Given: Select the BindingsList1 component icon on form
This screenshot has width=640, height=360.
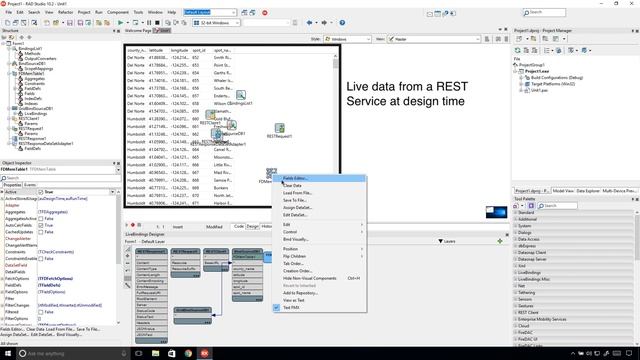Looking at the screenshot, I should 241,96.
